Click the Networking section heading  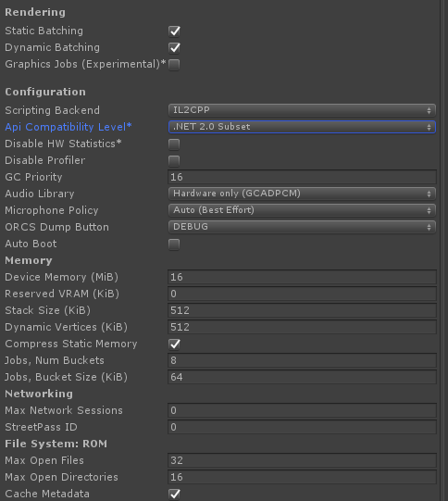(39, 394)
